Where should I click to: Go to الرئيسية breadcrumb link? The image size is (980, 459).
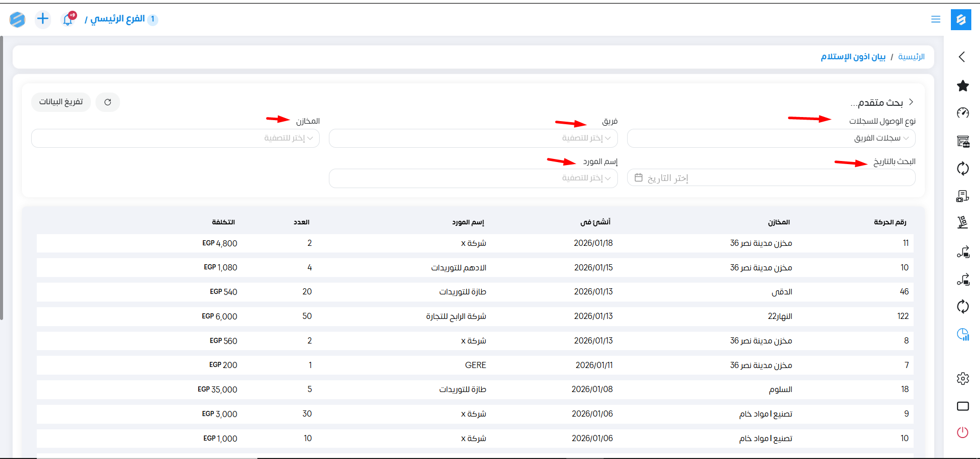[x=911, y=57]
